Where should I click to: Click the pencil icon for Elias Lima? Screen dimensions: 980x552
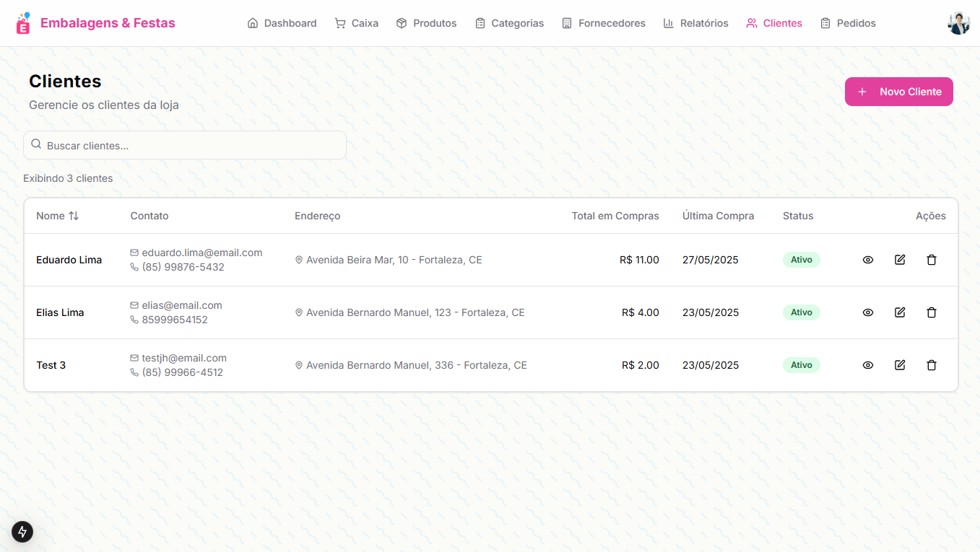tap(900, 312)
